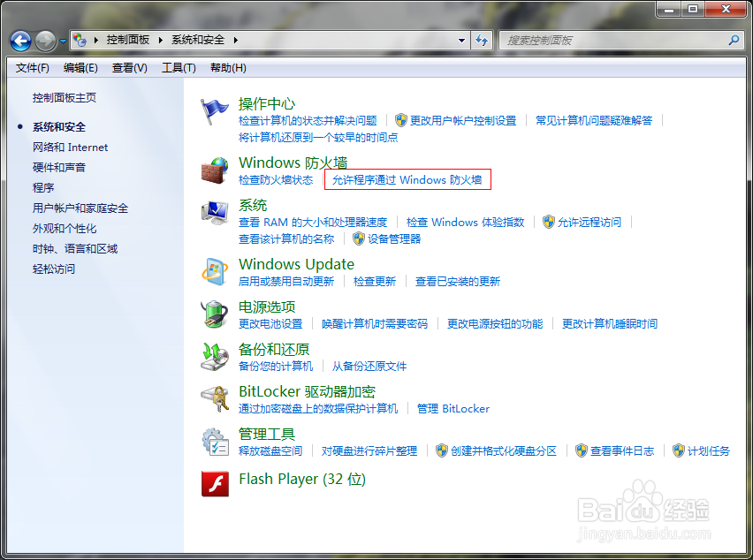Screen dimensions: 753x560
Task: Go to 控制面板主页 in sidebar
Action: click(x=65, y=98)
